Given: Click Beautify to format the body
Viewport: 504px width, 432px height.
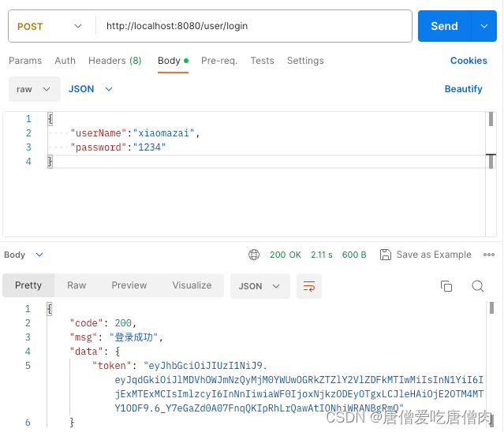Looking at the screenshot, I should click(x=463, y=89).
